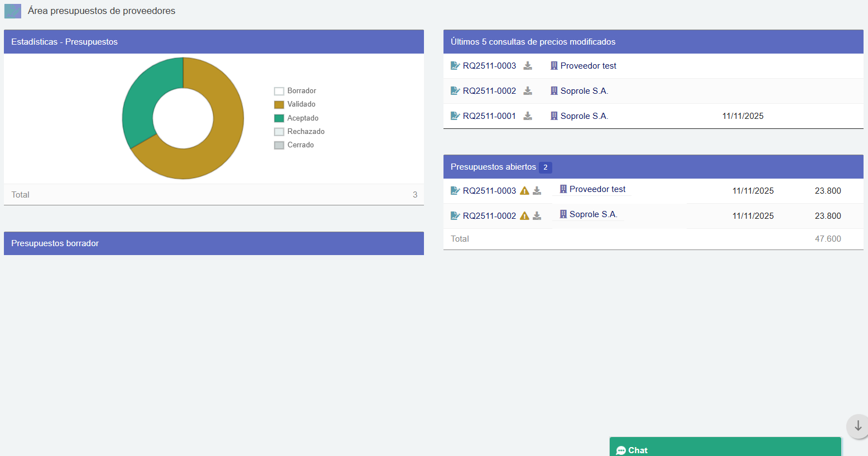Click warning icon next to open RQ2511-0003
The height and width of the screenshot is (456, 868).
(524, 191)
